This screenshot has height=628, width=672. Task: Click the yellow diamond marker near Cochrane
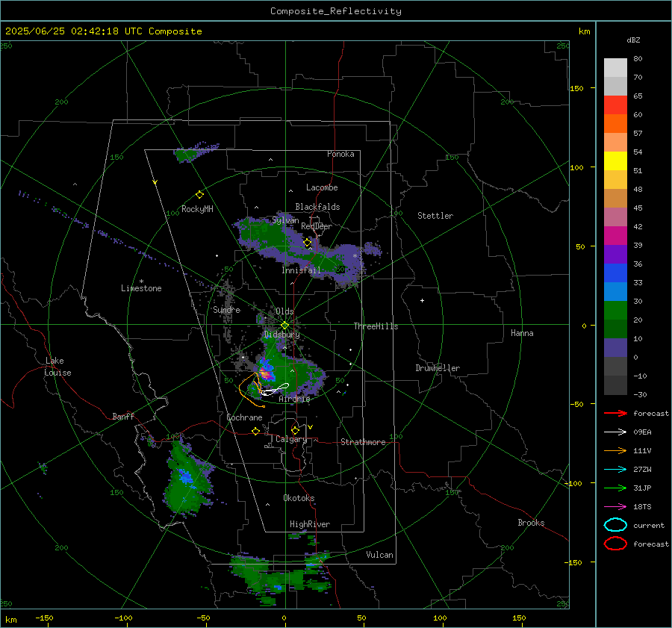(255, 431)
